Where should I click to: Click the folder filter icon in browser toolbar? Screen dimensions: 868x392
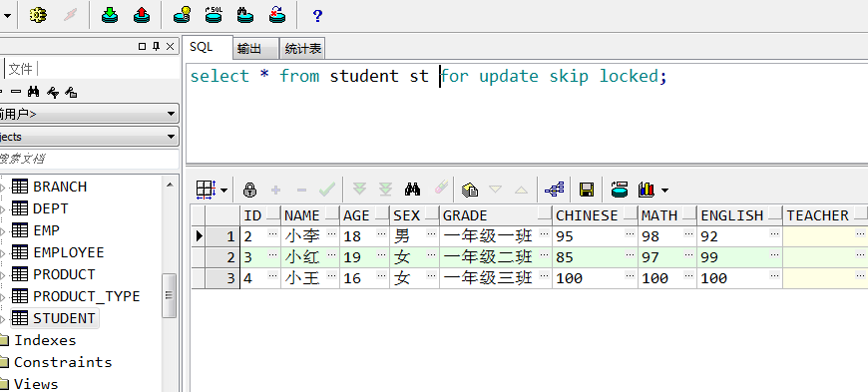tap(71, 92)
